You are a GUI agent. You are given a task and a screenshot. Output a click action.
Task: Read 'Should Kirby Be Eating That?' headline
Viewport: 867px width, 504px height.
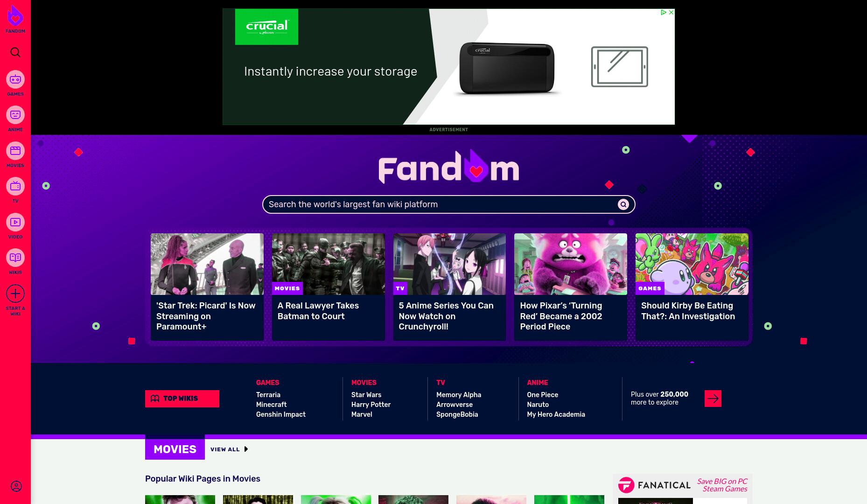pyautogui.click(x=688, y=311)
